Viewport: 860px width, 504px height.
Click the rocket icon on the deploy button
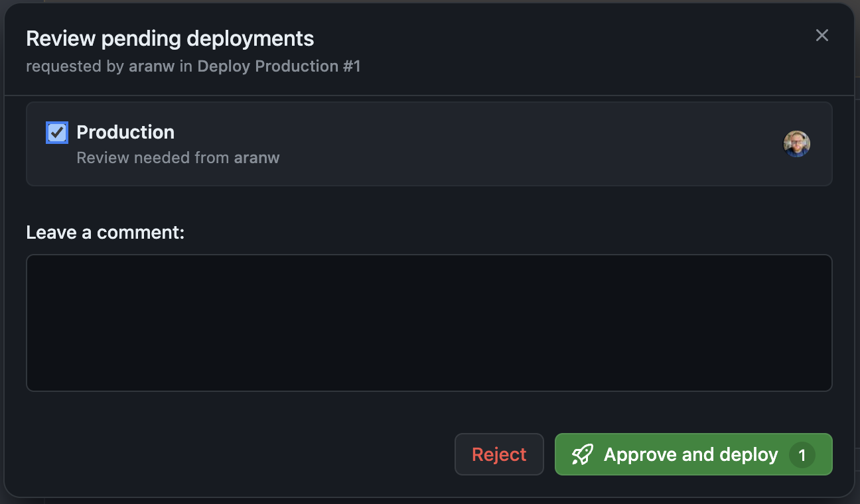[582, 455]
